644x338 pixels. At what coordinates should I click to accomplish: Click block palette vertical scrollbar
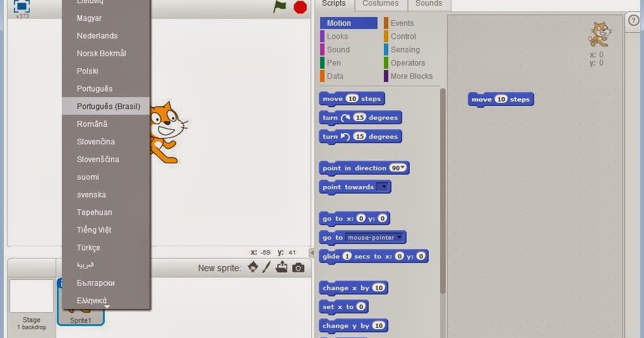point(443,190)
